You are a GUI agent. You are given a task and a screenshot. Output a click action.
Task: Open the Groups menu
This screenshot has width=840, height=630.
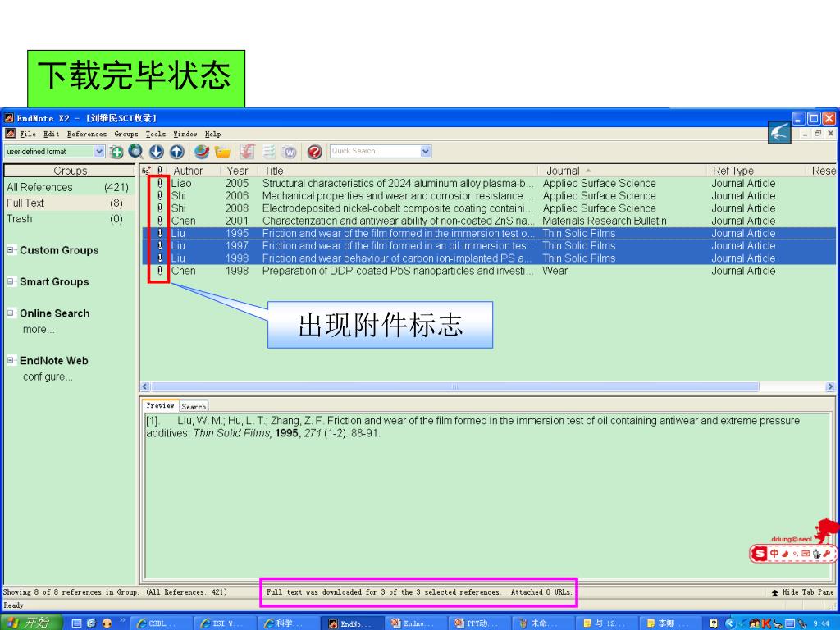[126, 134]
